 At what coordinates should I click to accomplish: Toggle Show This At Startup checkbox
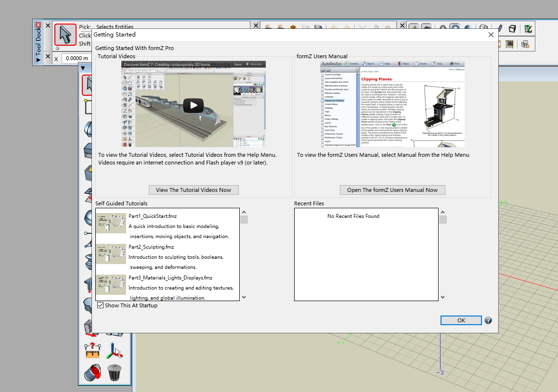100,305
